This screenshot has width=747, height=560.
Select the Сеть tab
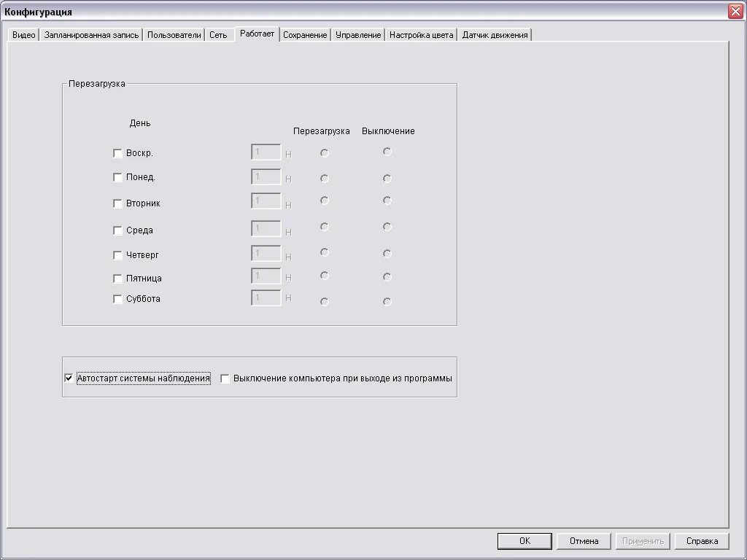tap(218, 35)
